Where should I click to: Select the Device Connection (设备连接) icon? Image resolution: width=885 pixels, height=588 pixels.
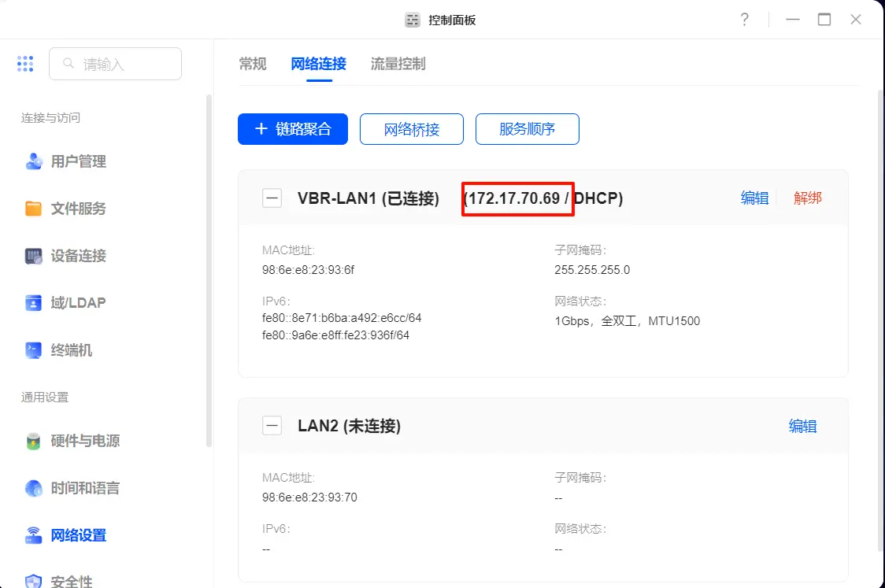[34, 256]
